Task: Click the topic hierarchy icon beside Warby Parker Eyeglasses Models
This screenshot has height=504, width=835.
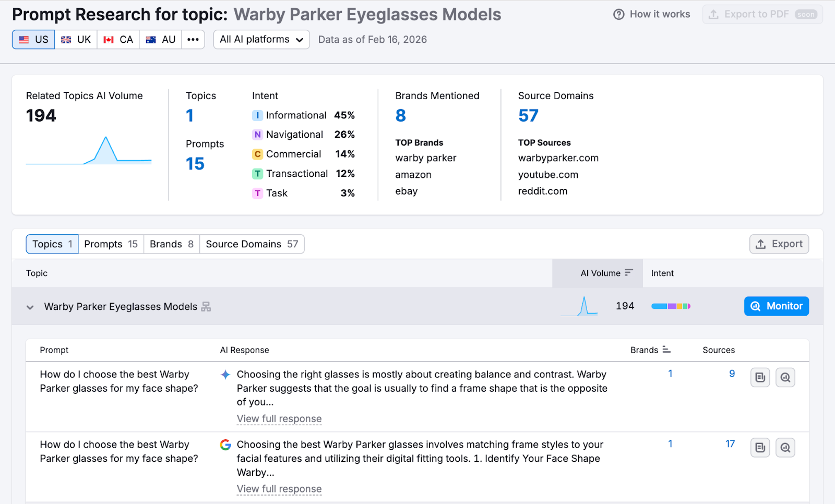Action: tap(206, 307)
